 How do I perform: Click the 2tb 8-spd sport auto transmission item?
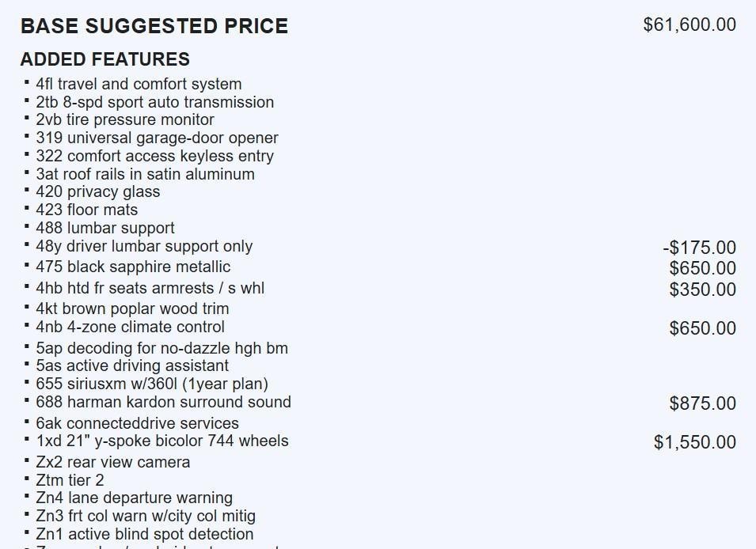(x=154, y=102)
